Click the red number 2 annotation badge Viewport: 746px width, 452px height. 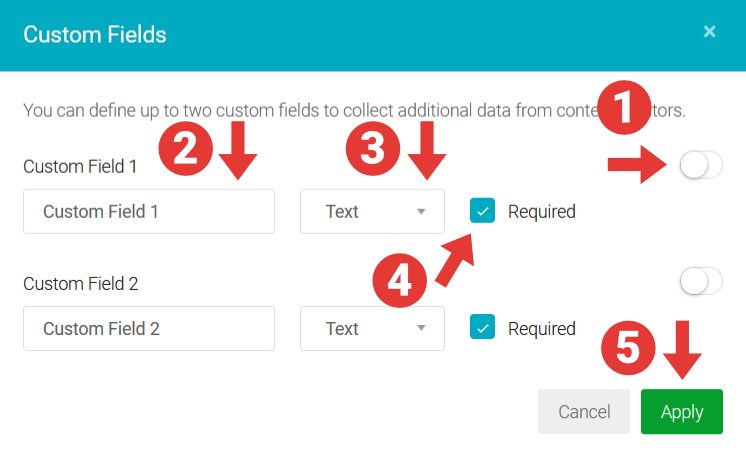[x=185, y=152]
